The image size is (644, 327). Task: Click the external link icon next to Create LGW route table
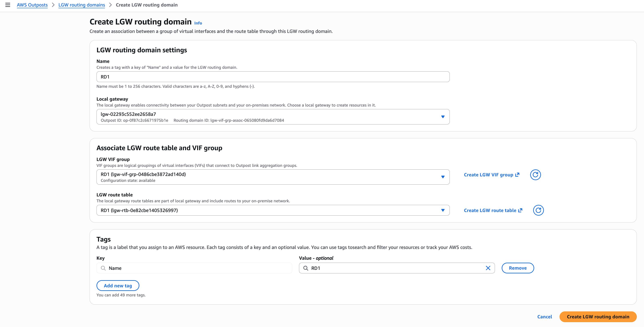[x=520, y=210]
